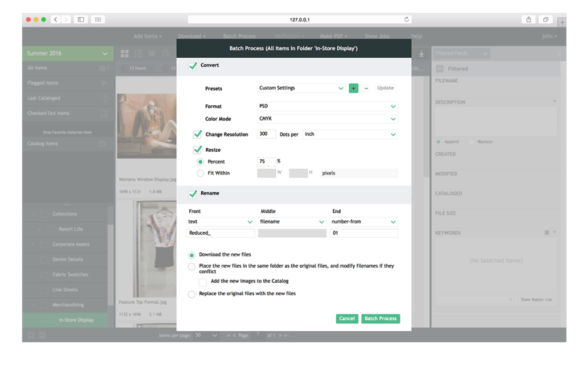588x373 pixels.
Task: Switch to list view using the list icon
Action: (x=138, y=53)
